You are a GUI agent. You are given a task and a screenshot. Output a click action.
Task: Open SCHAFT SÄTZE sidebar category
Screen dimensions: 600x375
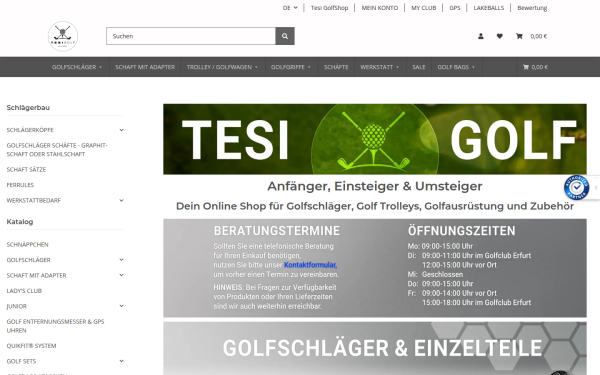pos(26,170)
